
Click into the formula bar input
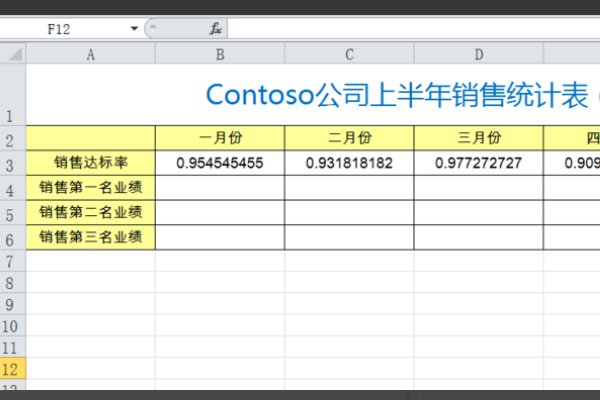pos(414,29)
